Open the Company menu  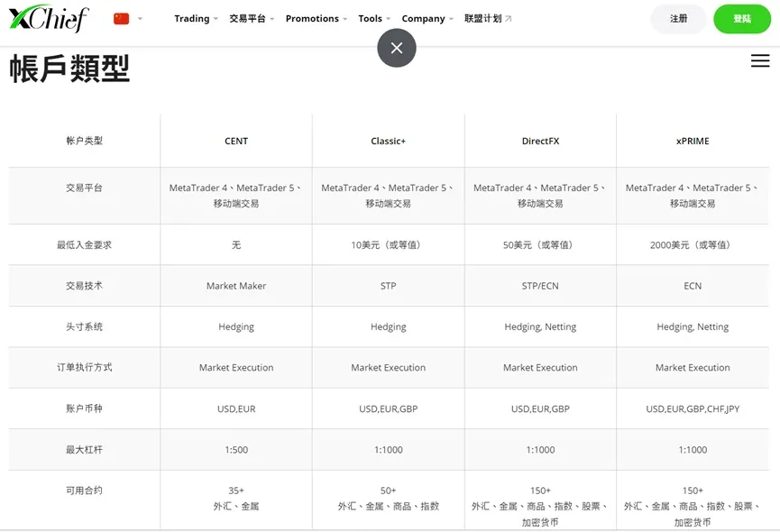[x=427, y=18]
